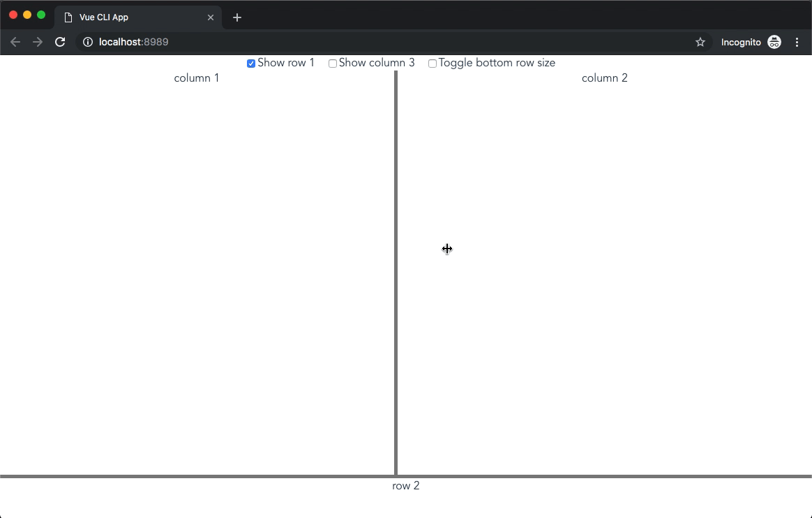
Task: Click the column 1 heading
Action: [x=197, y=77]
